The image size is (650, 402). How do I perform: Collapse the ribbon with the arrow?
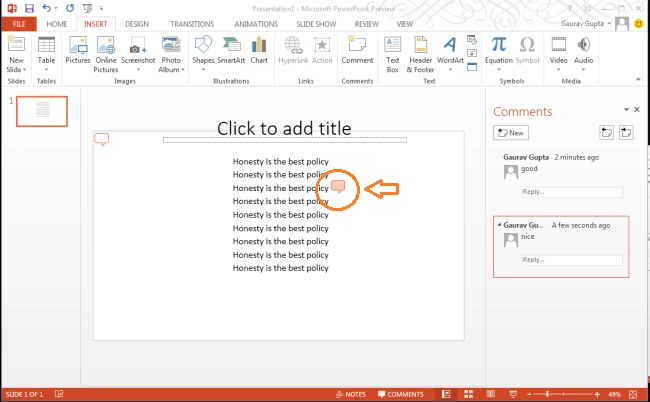coord(638,79)
